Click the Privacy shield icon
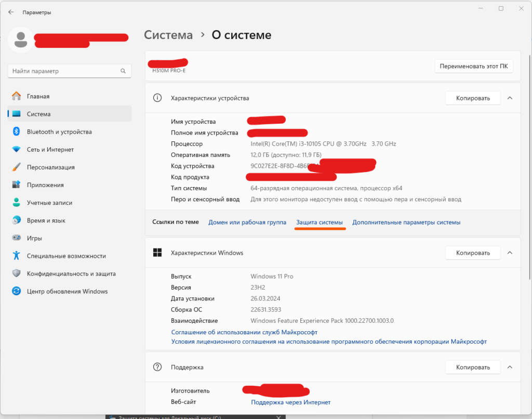Image resolution: width=532 pixels, height=419 pixels. (16, 273)
